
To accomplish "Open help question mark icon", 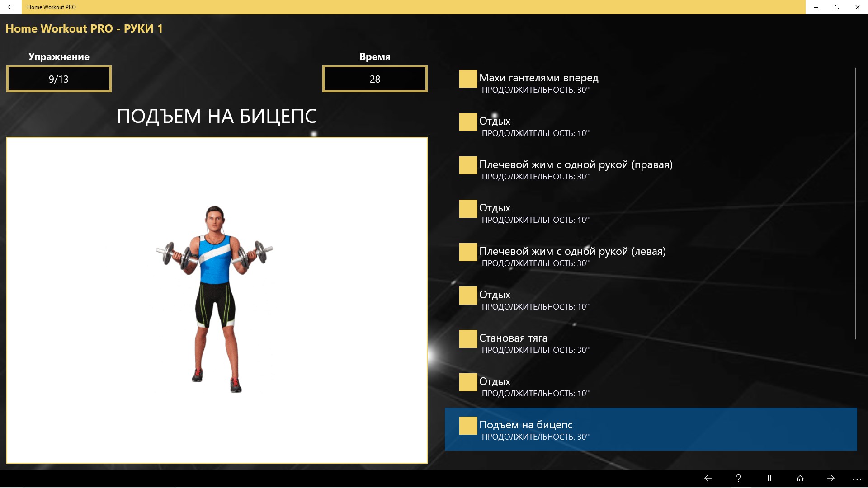I will [x=738, y=478].
